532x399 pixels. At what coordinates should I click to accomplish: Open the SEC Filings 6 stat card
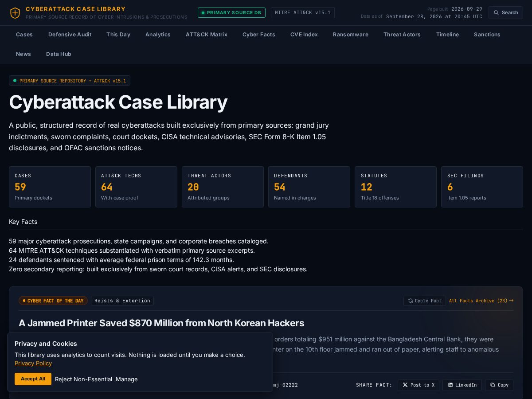coord(482,187)
